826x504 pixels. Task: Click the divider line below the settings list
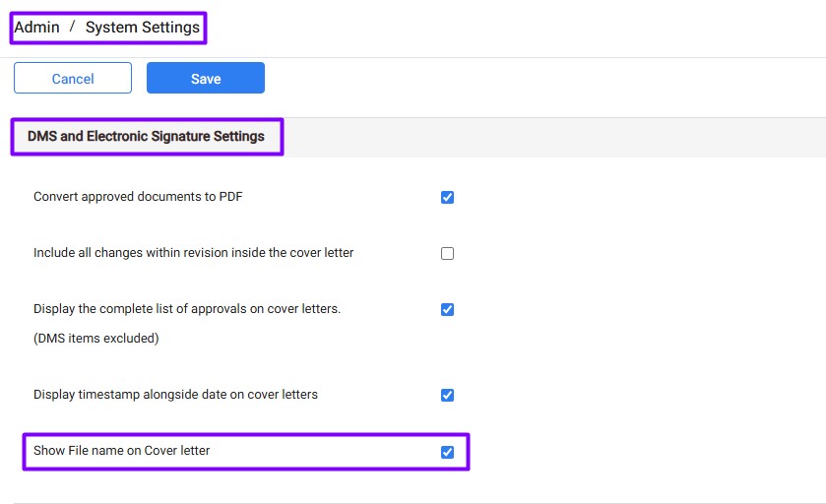(413, 503)
